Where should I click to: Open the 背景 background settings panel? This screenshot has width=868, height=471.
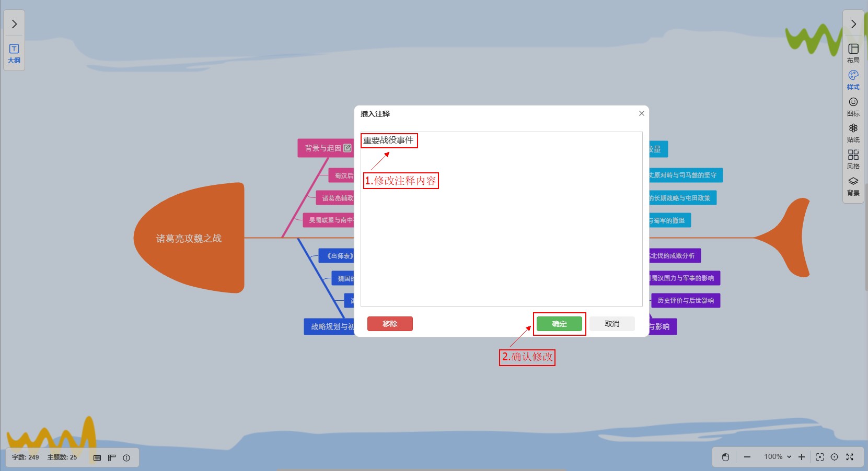(x=853, y=186)
